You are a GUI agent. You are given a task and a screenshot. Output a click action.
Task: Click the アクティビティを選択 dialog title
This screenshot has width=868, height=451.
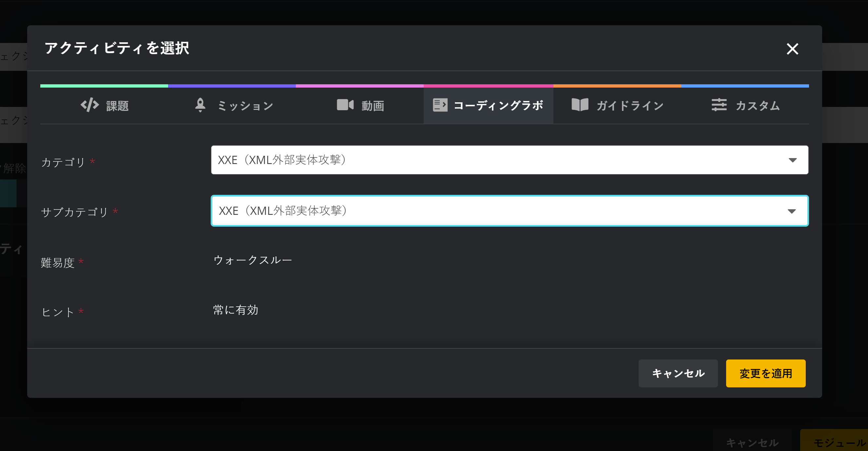[117, 48]
